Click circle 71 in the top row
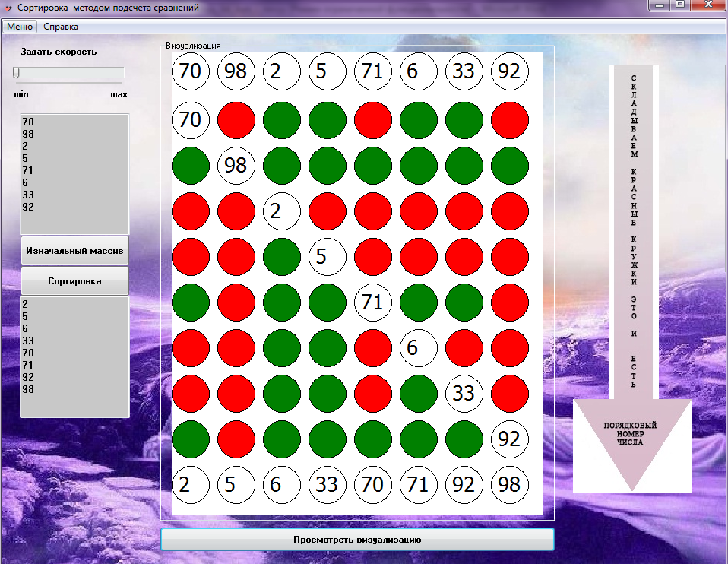This screenshot has height=564, width=728. pos(373,71)
